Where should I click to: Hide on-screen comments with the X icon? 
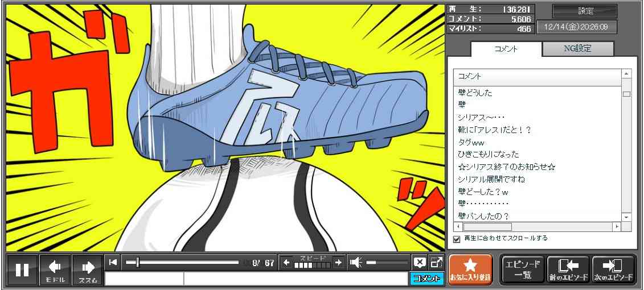(x=420, y=262)
